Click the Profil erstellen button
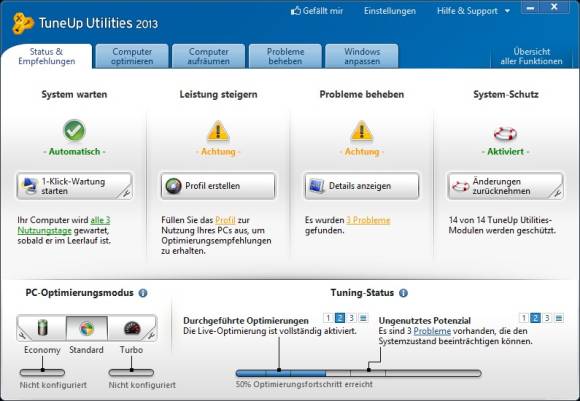This screenshot has height=401, width=580. (x=218, y=186)
